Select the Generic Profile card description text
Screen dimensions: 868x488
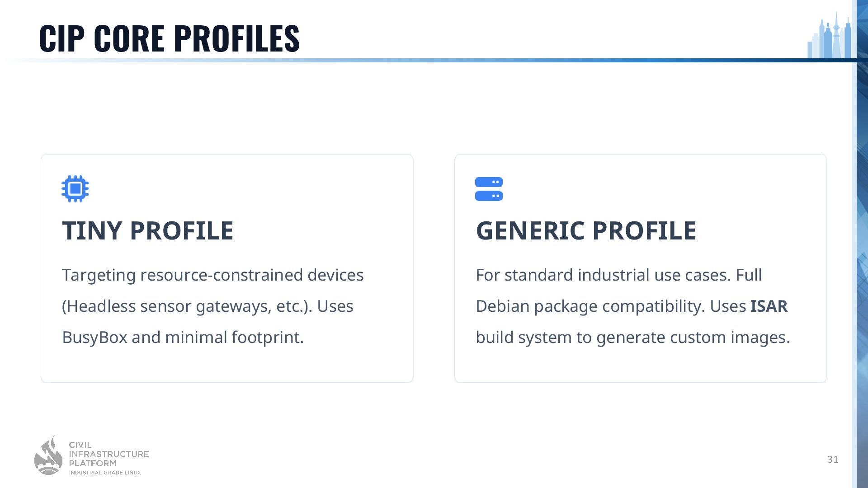633,306
